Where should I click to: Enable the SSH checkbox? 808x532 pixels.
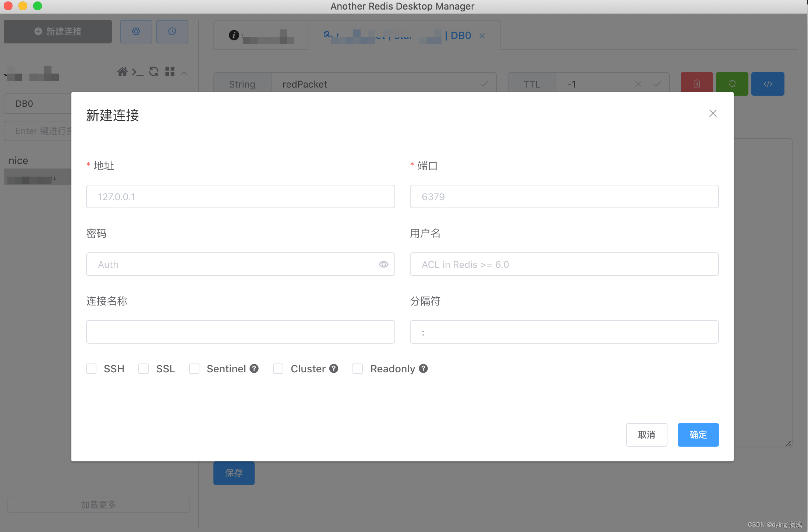91,369
